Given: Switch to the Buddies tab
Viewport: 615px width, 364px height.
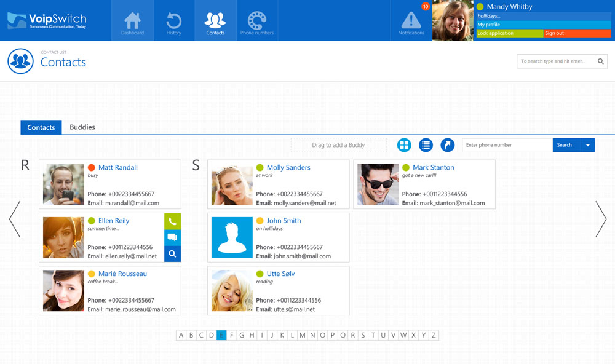Looking at the screenshot, I should pos(82,127).
